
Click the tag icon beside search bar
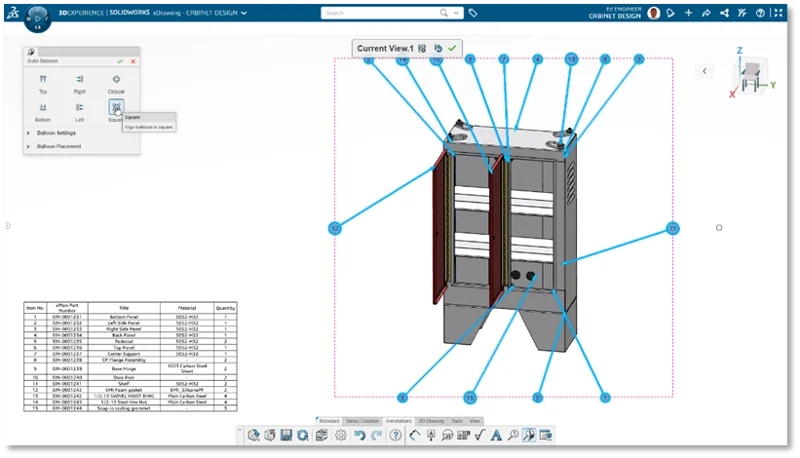point(473,13)
